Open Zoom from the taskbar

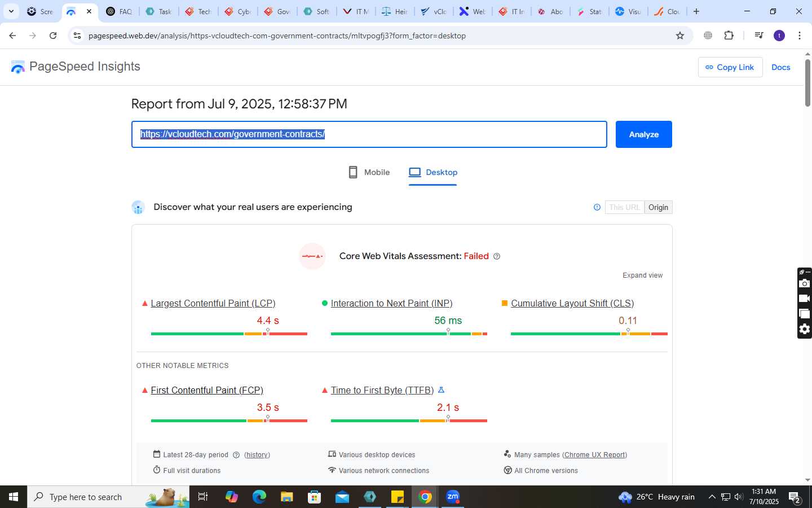click(453, 497)
